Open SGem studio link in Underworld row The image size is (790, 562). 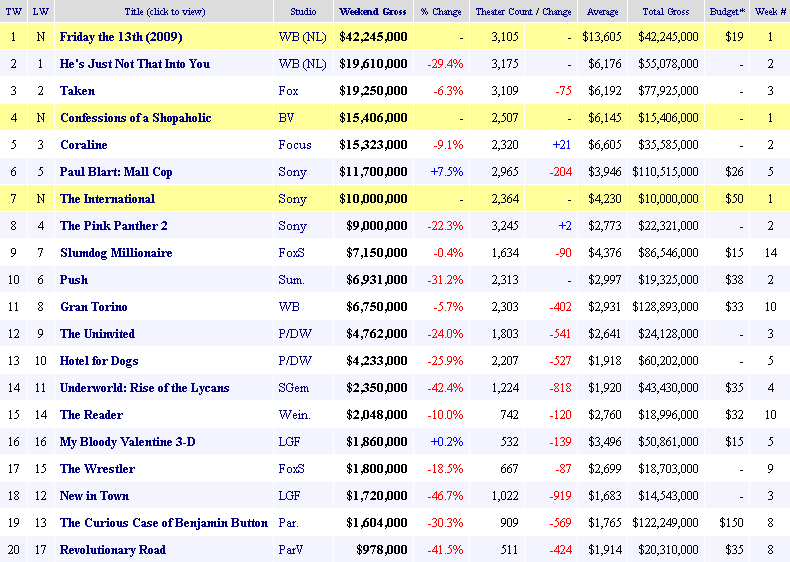coord(296,388)
